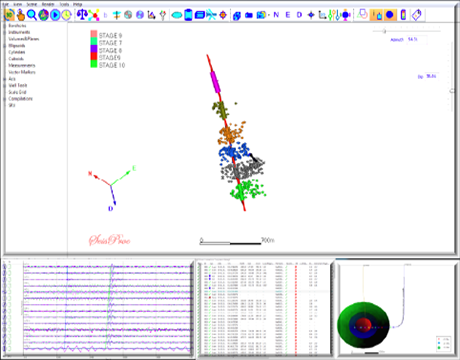Click the purple STAGE 8 legend swatch

click(94, 49)
